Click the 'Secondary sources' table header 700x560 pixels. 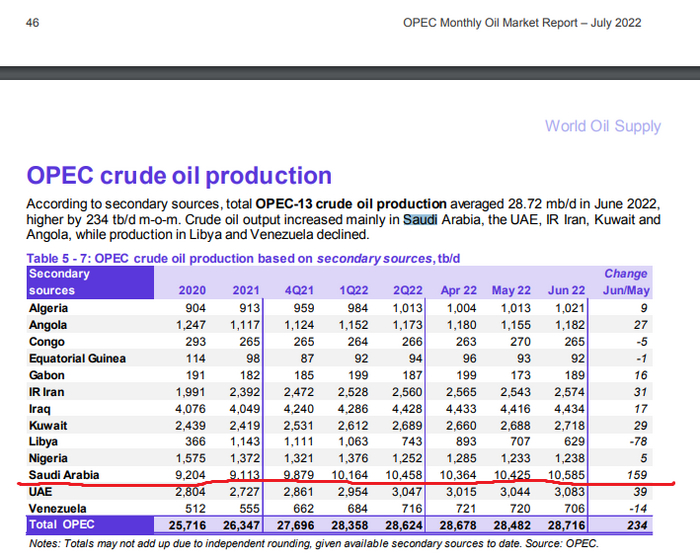tap(90, 282)
